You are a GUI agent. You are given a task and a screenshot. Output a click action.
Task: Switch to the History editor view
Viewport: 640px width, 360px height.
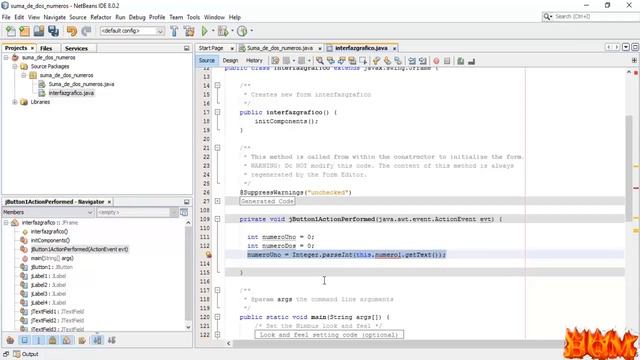[x=254, y=60]
